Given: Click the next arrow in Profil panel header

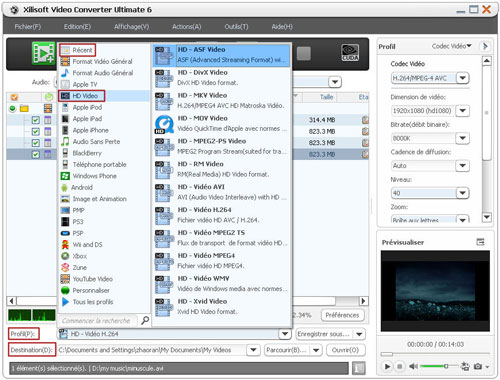Looking at the screenshot, I should click(485, 46).
